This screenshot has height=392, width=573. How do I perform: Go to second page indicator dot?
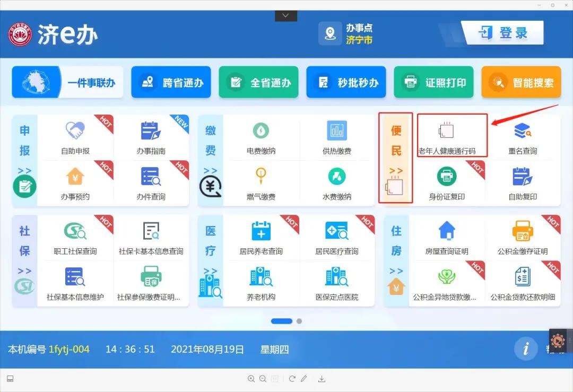tap(299, 321)
